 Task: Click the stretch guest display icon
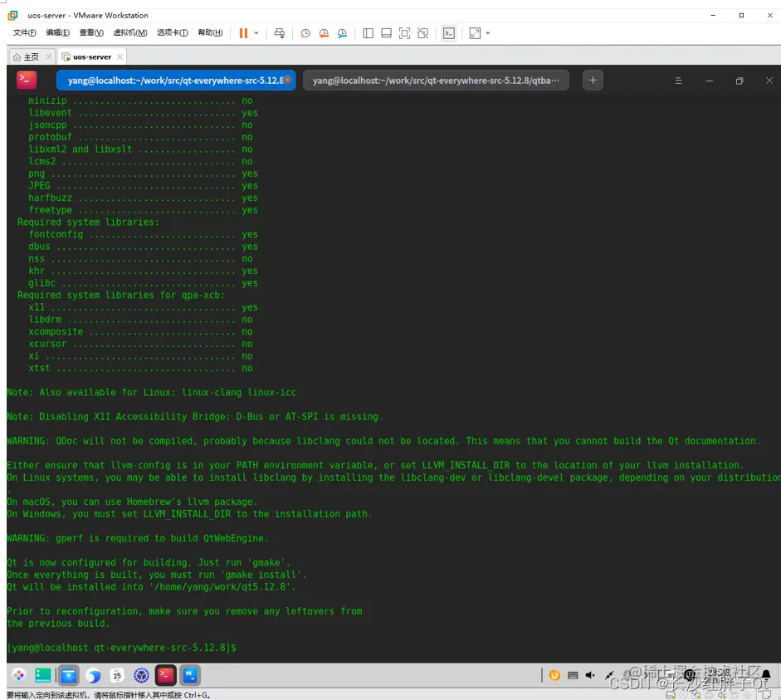pyautogui.click(x=476, y=33)
